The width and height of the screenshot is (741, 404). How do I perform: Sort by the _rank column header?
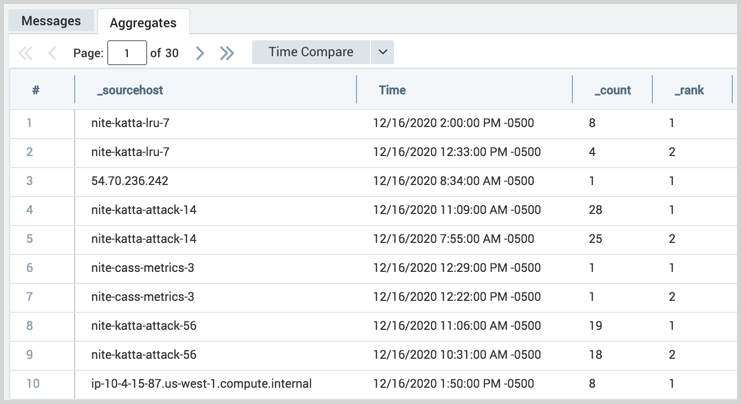click(689, 90)
